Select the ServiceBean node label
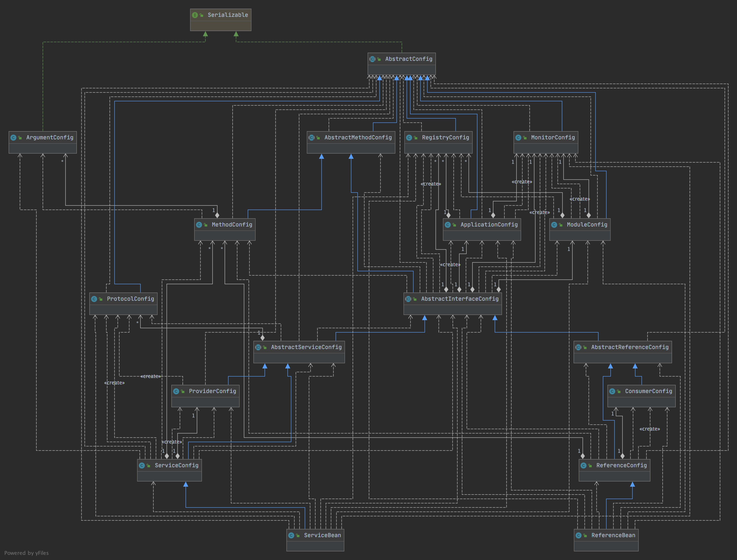This screenshot has width=737, height=560. (x=323, y=535)
